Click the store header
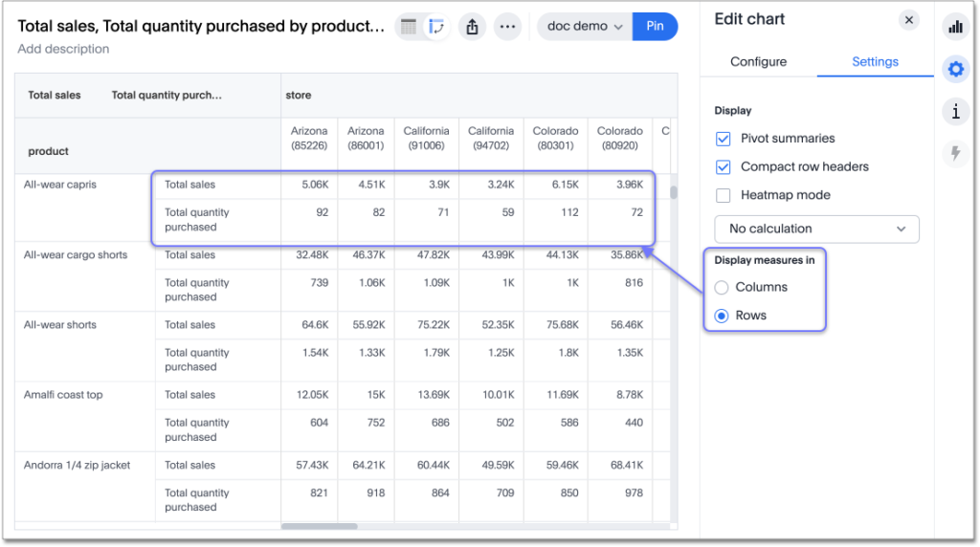Viewport: 980px width, 547px height. [x=299, y=96]
